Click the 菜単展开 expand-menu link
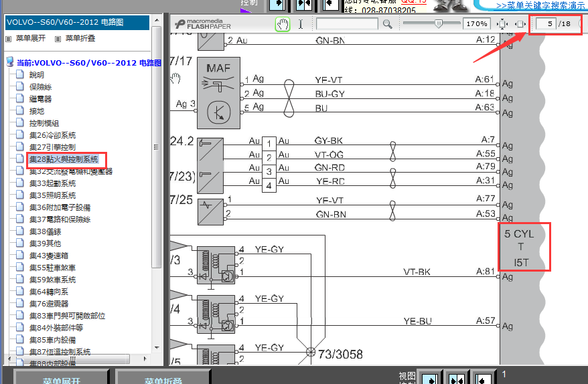Viewport: 588px width, 384px height. [x=30, y=38]
